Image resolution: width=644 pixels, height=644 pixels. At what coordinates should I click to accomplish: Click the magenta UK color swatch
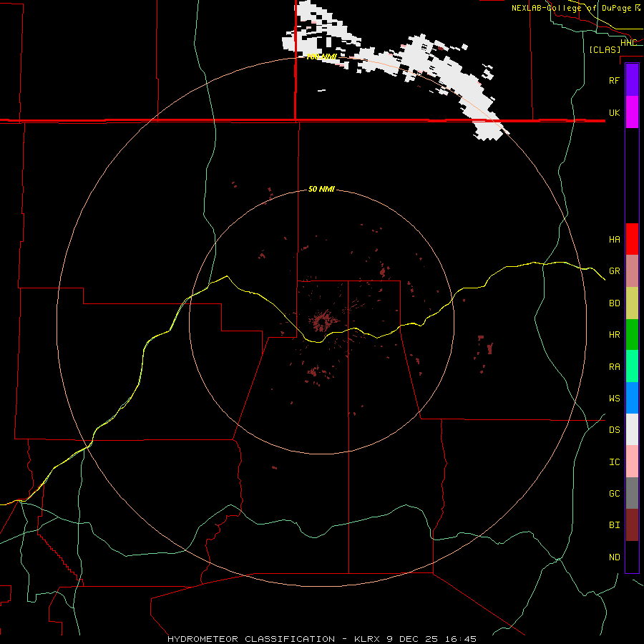click(632, 112)
